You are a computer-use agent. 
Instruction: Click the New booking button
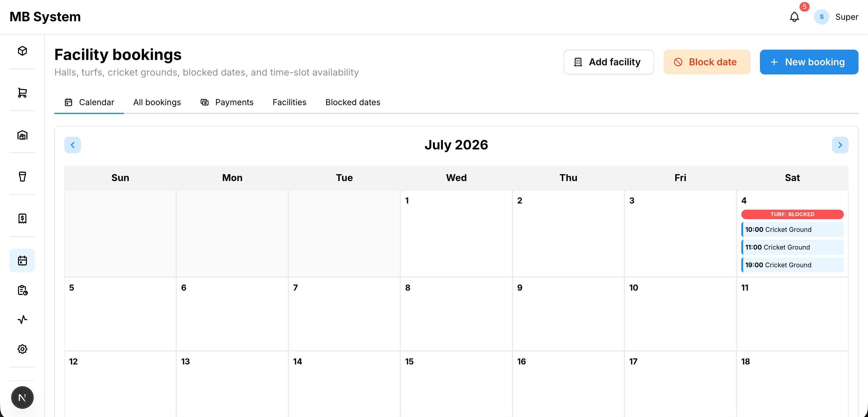[809, 62]
